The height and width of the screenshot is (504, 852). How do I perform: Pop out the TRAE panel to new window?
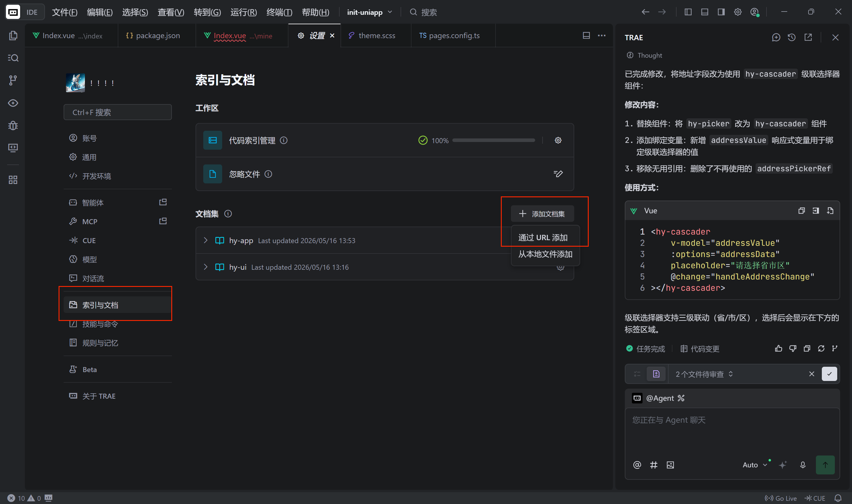tap(808, 37)
